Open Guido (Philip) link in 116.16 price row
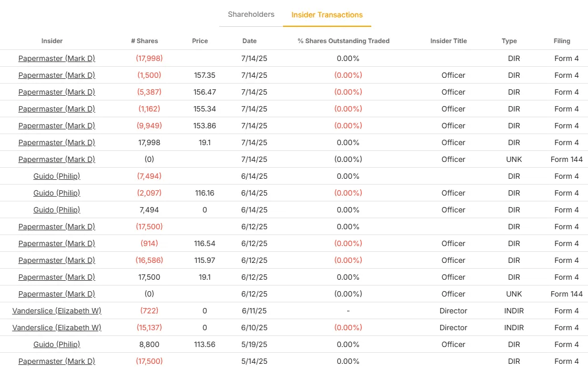 coord(57,193)
